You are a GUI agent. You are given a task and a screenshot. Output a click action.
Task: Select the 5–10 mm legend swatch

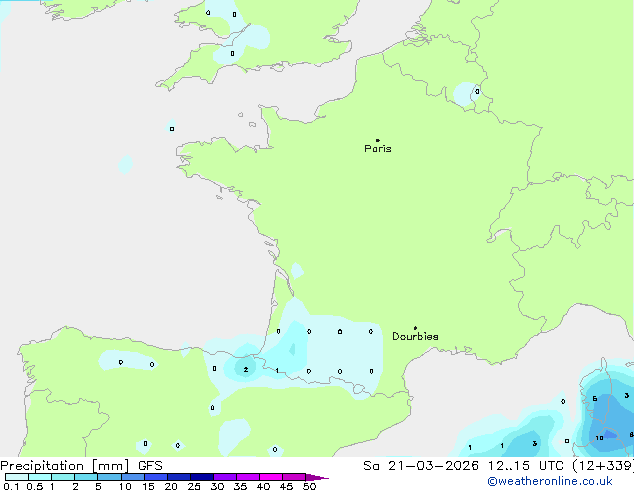click(109, 477)
